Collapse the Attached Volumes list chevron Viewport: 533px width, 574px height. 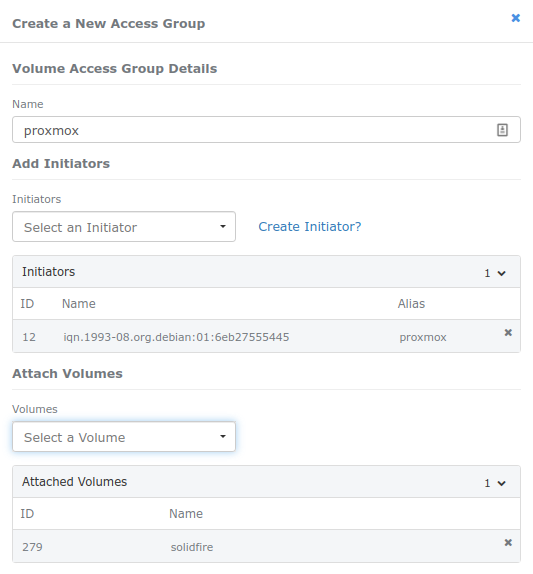(x=502, y=483)
